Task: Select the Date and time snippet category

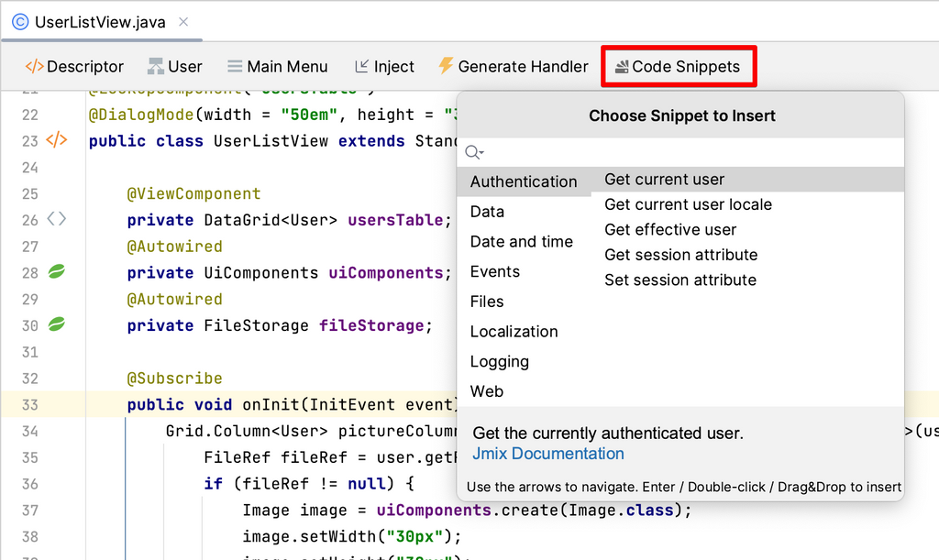Action: [x=523, y=242]
